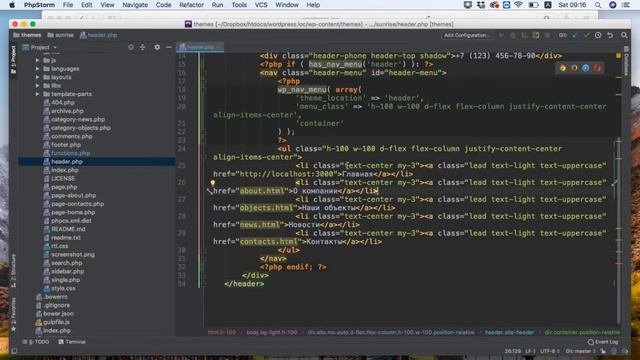The height and width of the screenshot is (360, 640).
Task: Click the tool window toggle at bottom-left corner
Action: 14,351
